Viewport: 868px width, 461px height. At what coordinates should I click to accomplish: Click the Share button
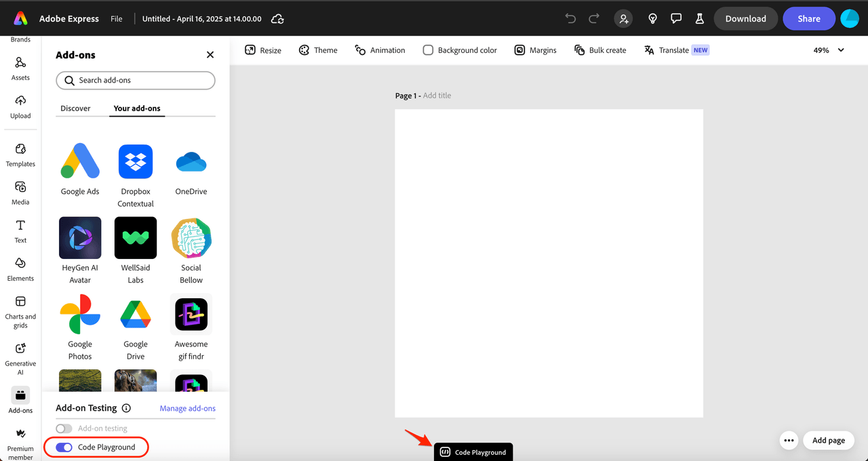pos(809,18)
